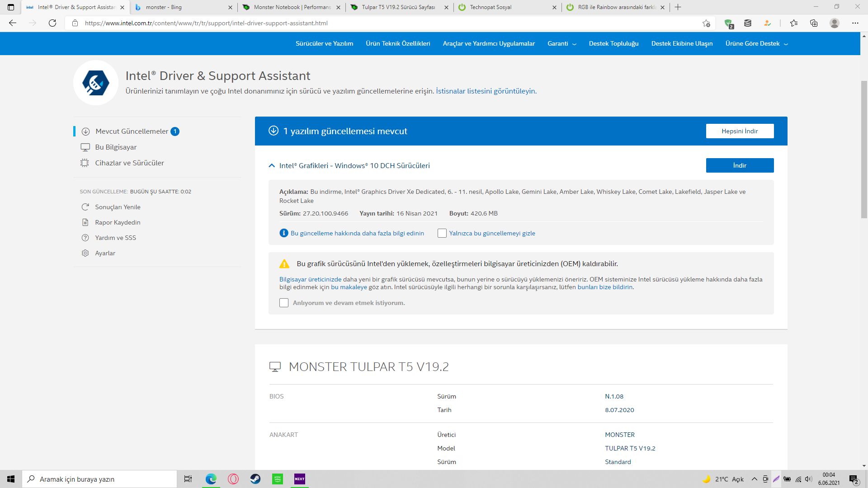The height and width of the screenshot is (488, 868).
Task: Click the Windows taskbar search field
Action: click(99, 479)
